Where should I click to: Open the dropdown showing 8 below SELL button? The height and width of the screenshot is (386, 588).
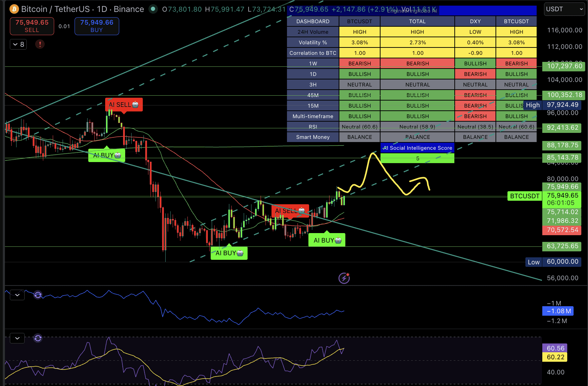(x=18, y=44)
